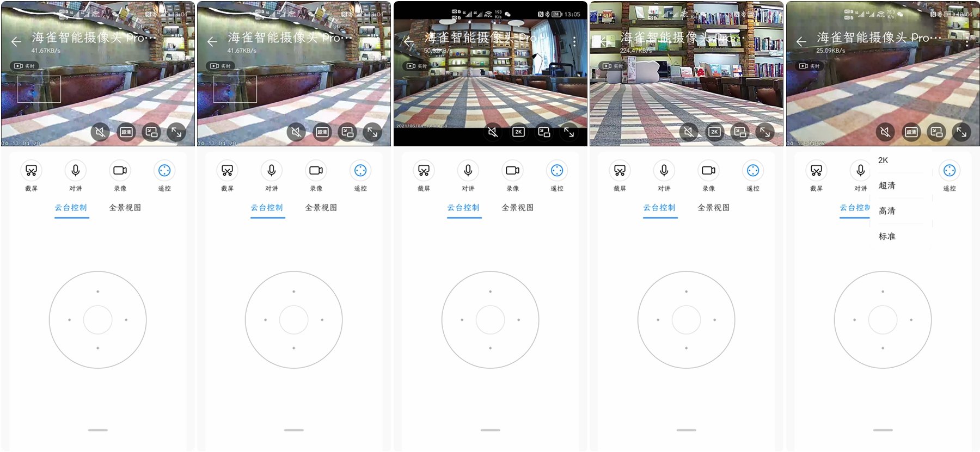Enter fullscreen on the 25.09KB/s screen

(x=961, y=132)
